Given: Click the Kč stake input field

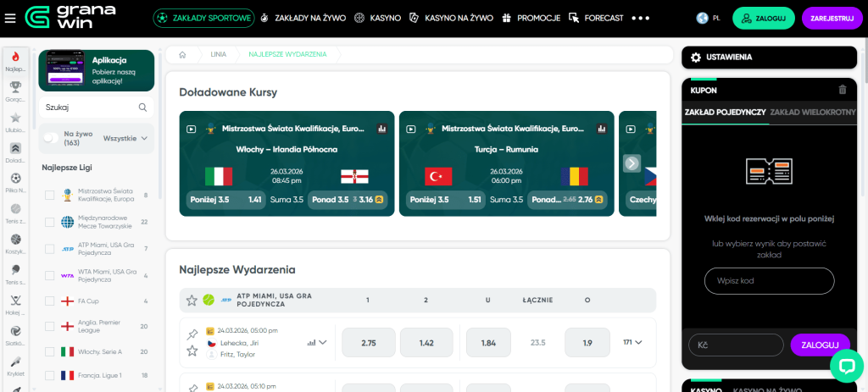Looking at the screenshot, I should coord(736,345).
